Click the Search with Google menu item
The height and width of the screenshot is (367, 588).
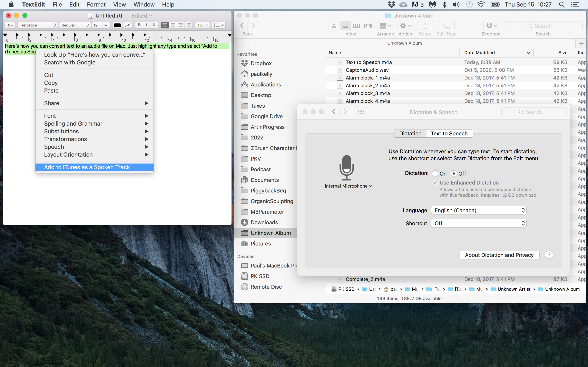(69, 62)
